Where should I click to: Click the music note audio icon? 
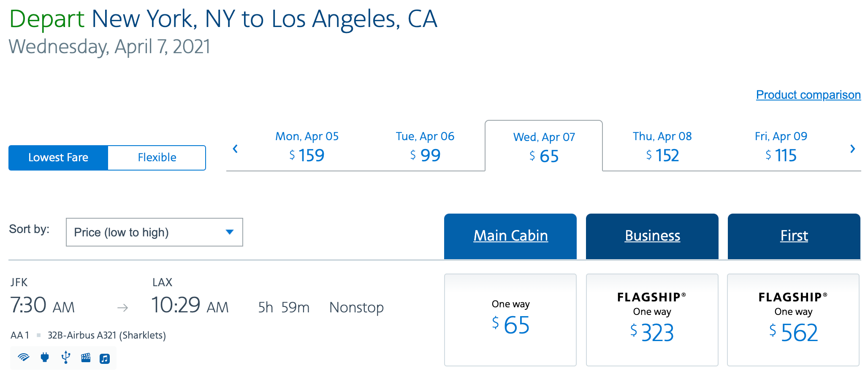point(105,358)
